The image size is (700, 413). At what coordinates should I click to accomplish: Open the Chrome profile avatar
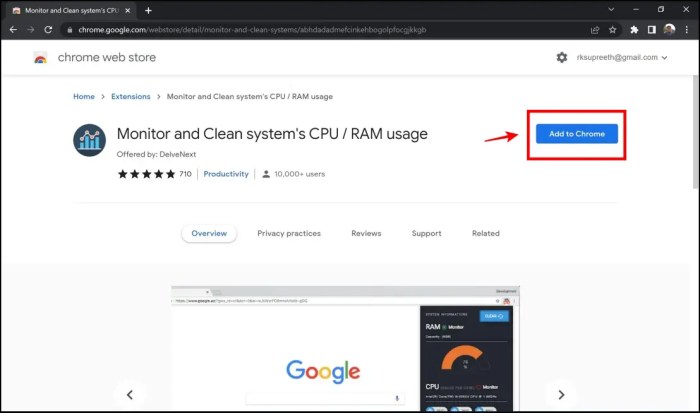point(669,29)
